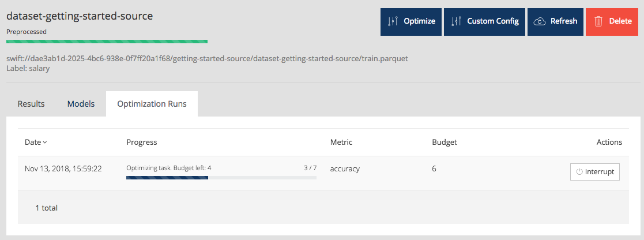Click the Budget column header
Viewport: 644px width, 240px height.
click(x=444, y=142)
